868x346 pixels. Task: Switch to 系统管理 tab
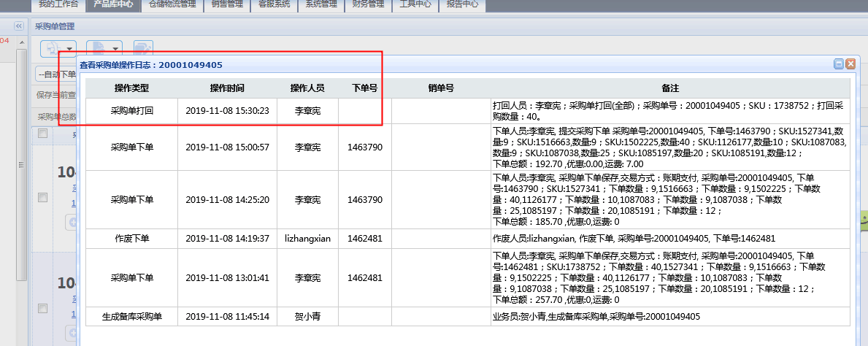[321, 5]
